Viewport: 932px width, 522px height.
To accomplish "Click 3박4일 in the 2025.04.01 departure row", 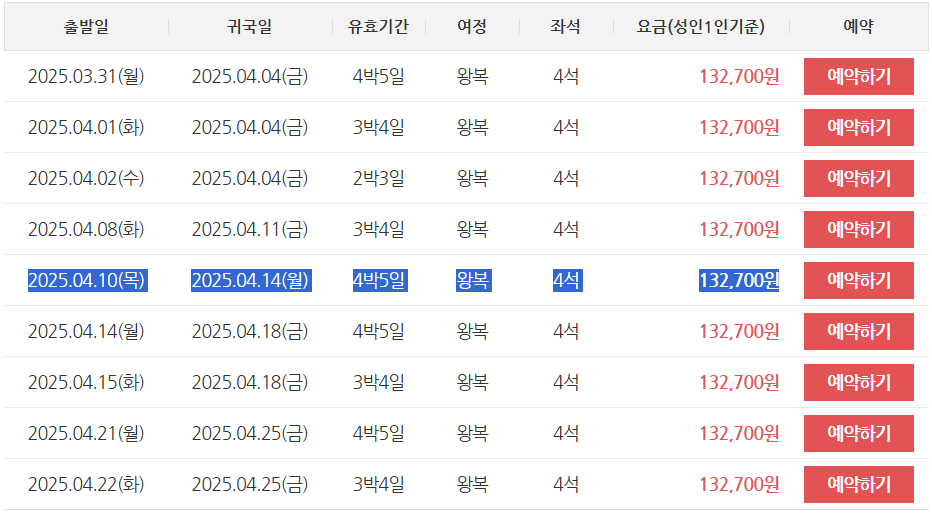I will click(x=379, y=127).
